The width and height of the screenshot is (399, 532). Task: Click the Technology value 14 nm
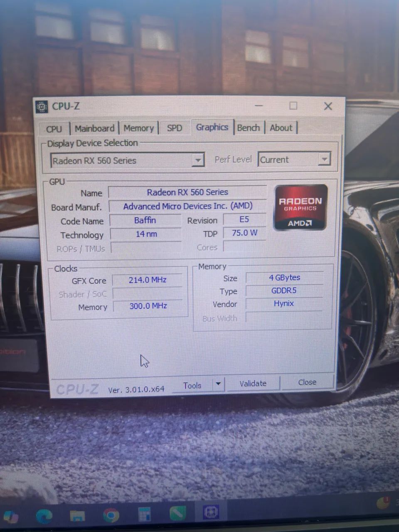(x=146, y=234)
